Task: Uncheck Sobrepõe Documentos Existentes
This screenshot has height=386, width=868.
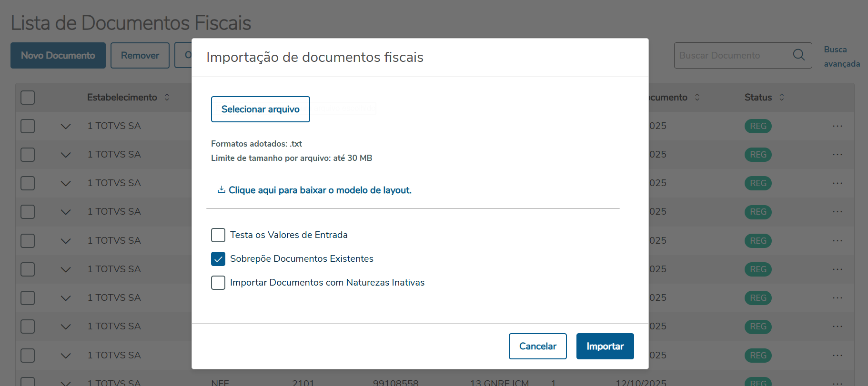Action: pos(218,259)
